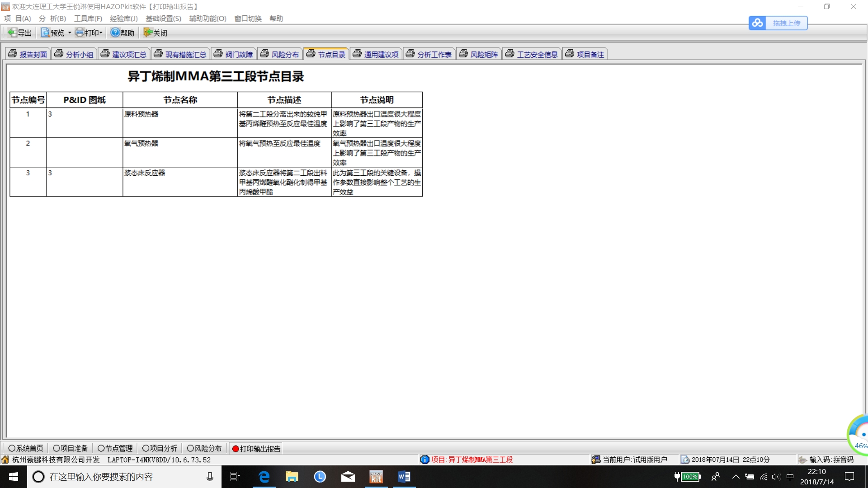
Task: Click the 导出 export toolbar icon
Action: (12, 33)
